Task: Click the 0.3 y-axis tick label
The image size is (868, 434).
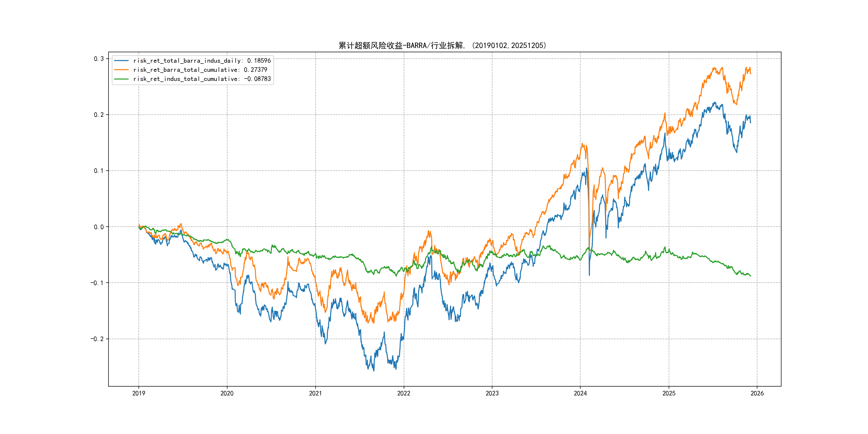Action: pos(99,59)
